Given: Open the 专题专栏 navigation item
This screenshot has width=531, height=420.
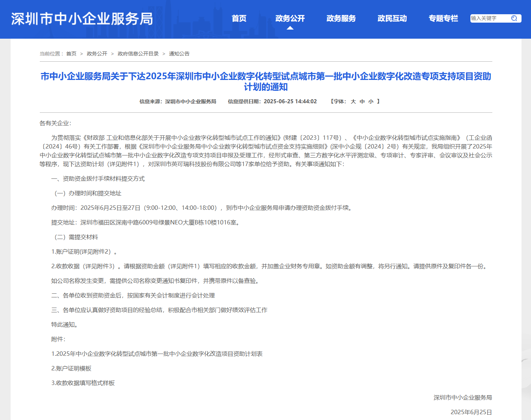Looking at the screenshot, I should [x=443, y=18].
